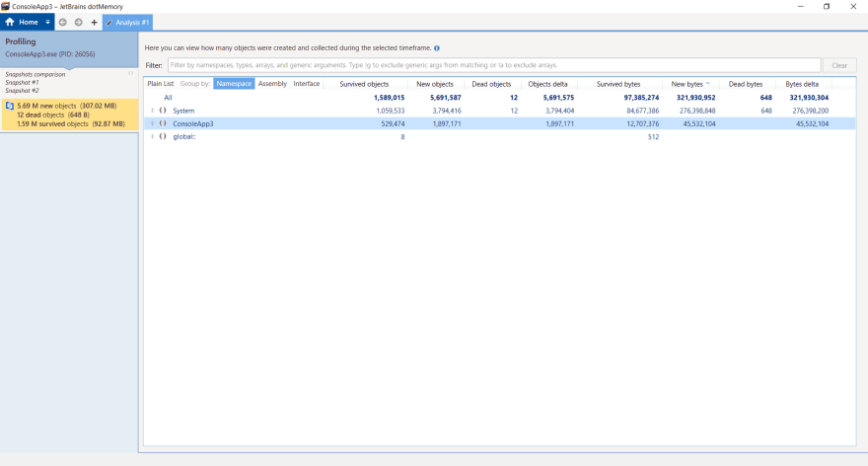Click the value 321,930,952 in All row
This screenshot has height=466, width=868.
coord(695,98)
